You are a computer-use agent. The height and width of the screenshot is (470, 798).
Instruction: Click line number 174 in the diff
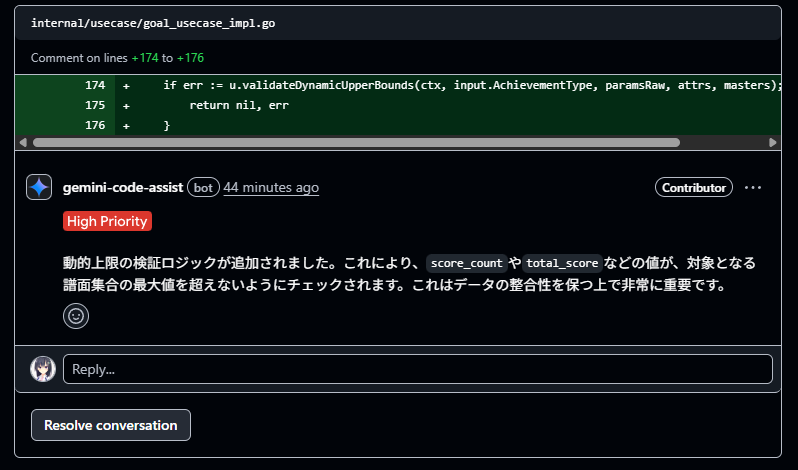(x=95, y=85)
